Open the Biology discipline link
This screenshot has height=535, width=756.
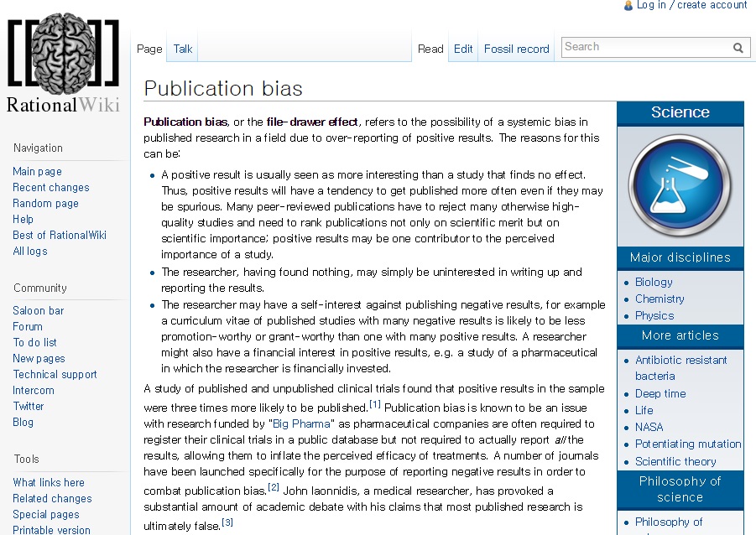[x=654, y=282]
